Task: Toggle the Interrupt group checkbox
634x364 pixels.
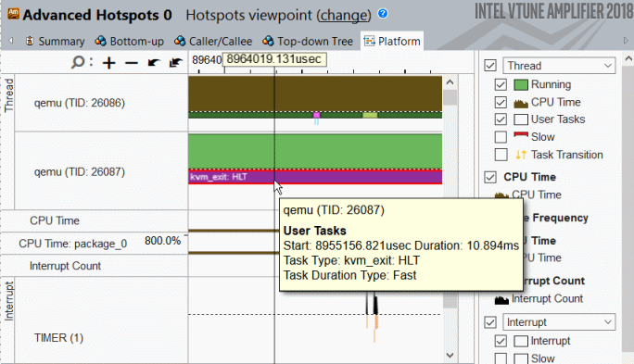Action: click(490, 322)
